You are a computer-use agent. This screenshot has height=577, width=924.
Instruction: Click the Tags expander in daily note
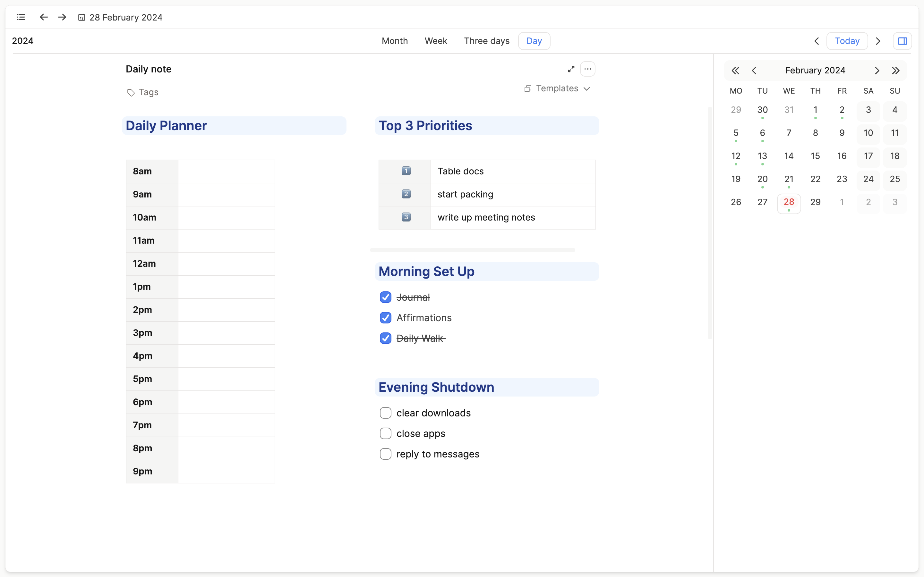[x=142, y=92]
